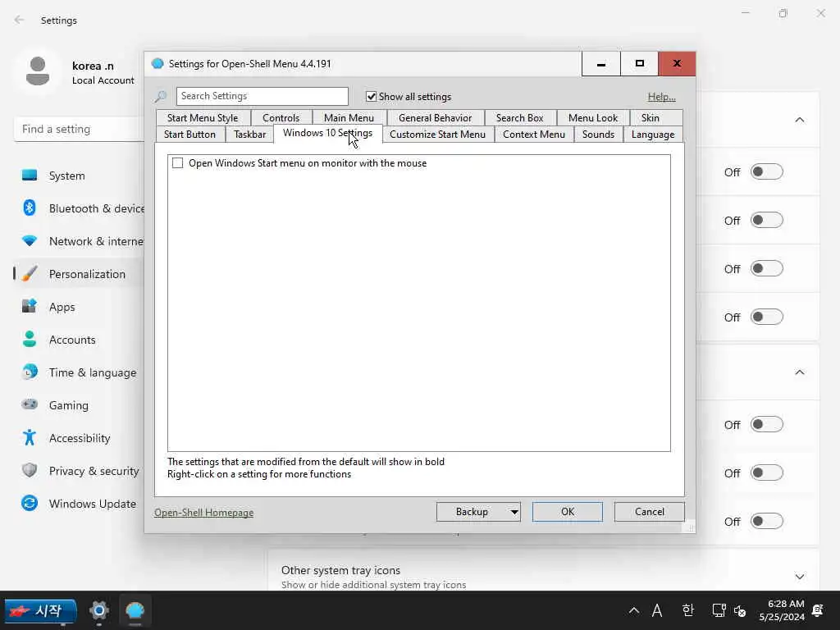This screenshot has height=630, width=840.
Task: Click the magnifier icon beside Search Settings
Action: coord(160,97)
